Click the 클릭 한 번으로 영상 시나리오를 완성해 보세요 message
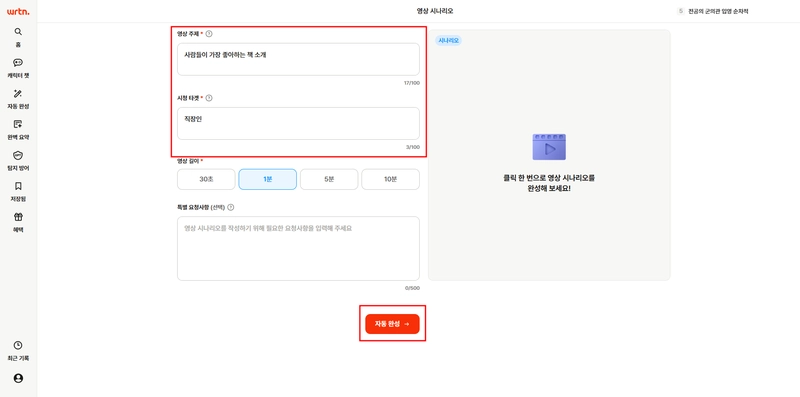The height and width of the screenshot is (397, 800). tap(549, 183)
